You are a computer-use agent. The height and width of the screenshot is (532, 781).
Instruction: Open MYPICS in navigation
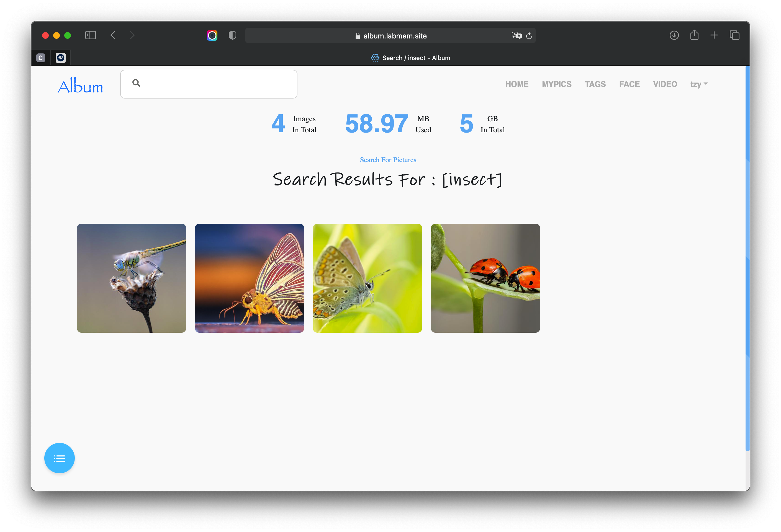click(556, 84)
